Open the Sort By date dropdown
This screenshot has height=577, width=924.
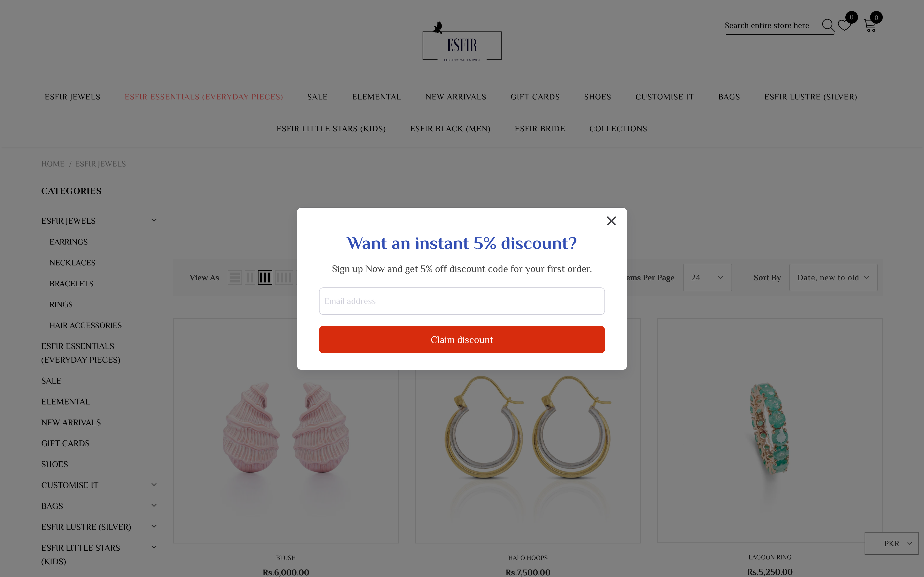point(833,278)
